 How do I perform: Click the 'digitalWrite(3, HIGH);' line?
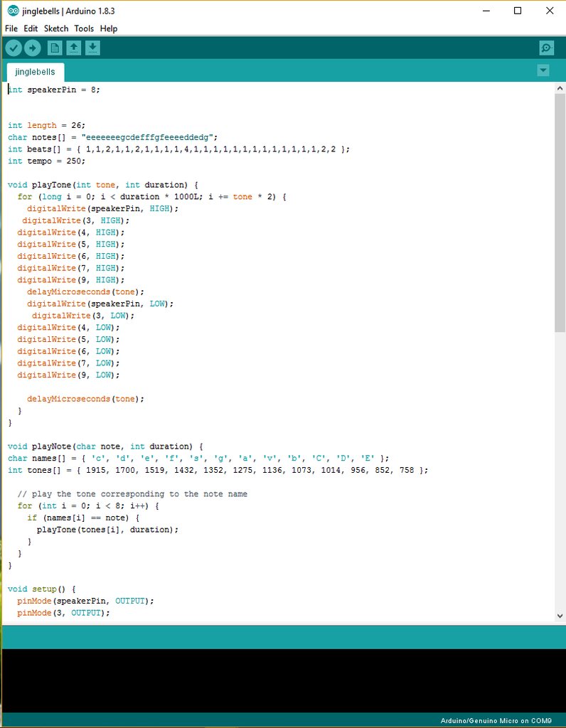75,220
